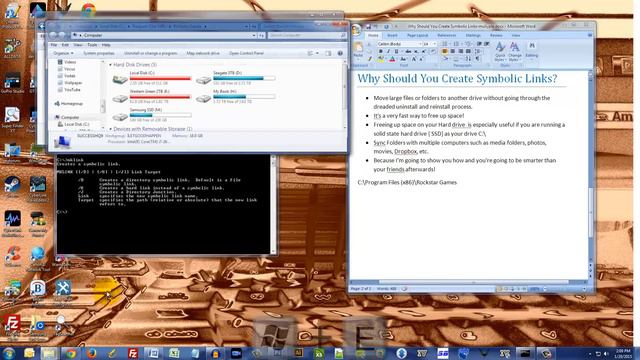Click the Bullets list icon in Word

[444, 44]
